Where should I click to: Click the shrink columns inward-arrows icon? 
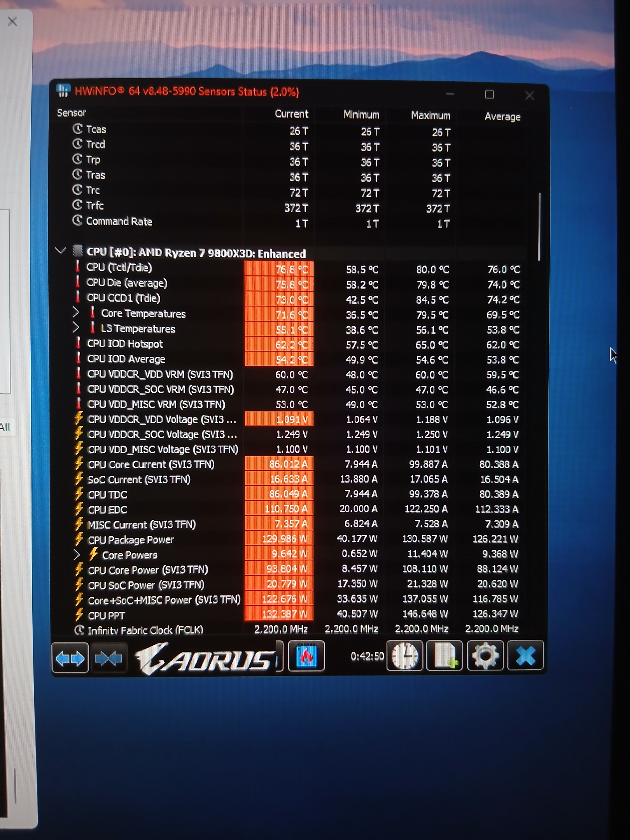(x=108, y=658)
